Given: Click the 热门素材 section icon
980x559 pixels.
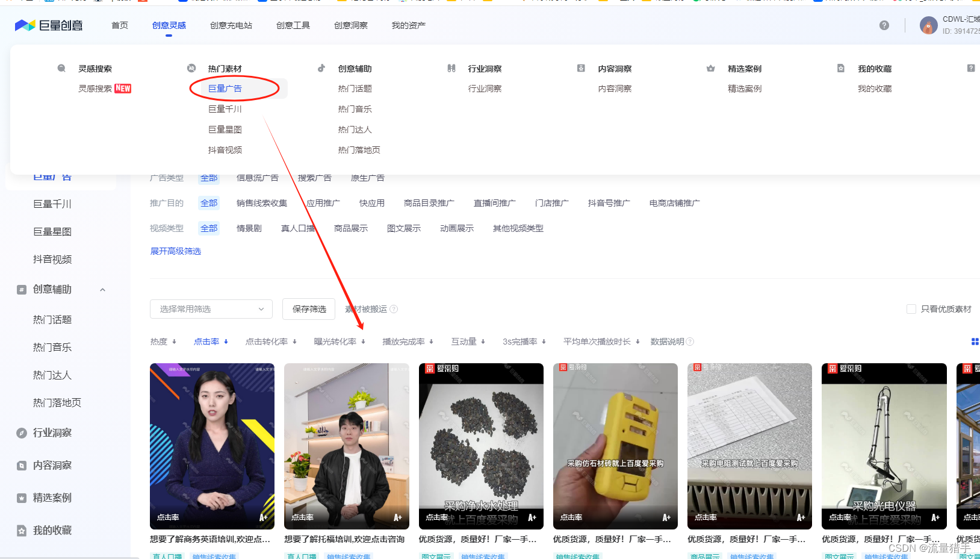Looking at the screenshot, I should pyautogui.click(x=191, y=69).
